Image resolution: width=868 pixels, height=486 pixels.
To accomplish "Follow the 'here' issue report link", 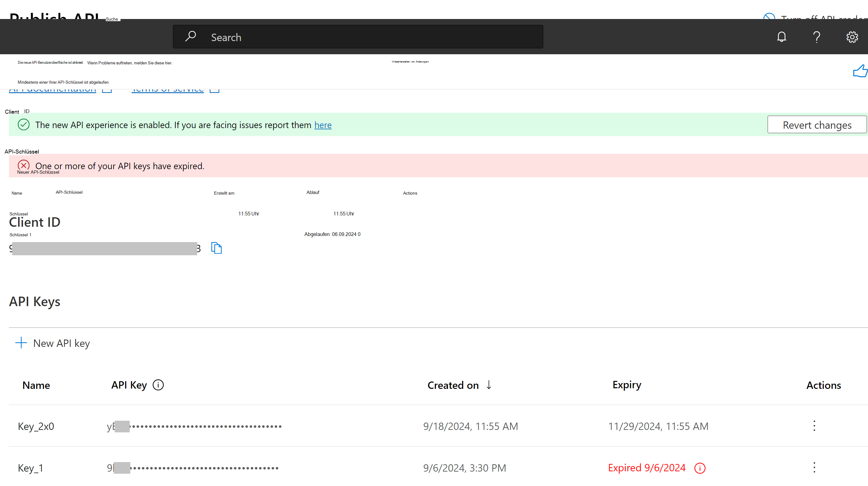I will (323, 125).
